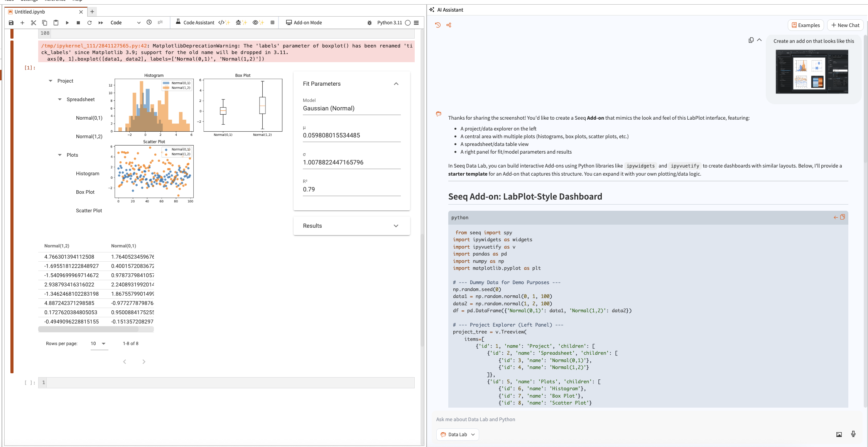This screenshot has width=868, height=447.
Task: Click the fast-forward run all cells icon
Action: pyautogui.click(x=101, y=23)
